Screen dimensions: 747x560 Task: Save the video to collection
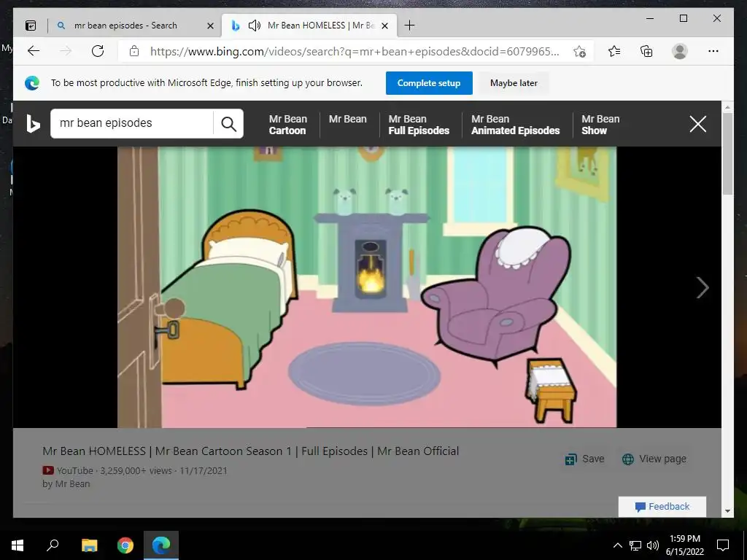(x=584, y=459)
